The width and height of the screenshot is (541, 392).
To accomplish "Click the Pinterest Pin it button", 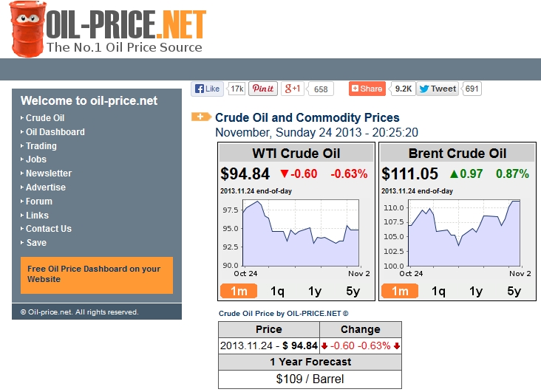I will [263, 89].
